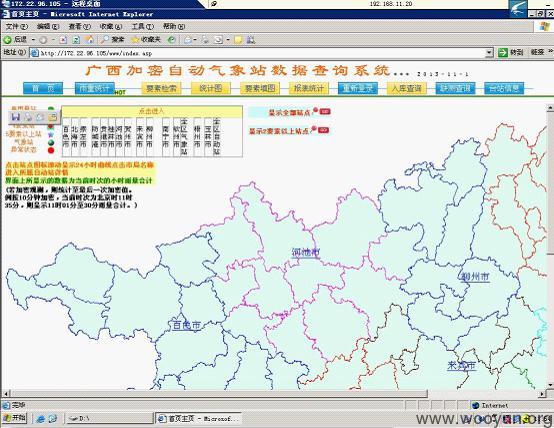Image resolution: width=554 pixels, height=428 pixels.
Task: Refresh the page with the Refresh icon
Action: tap(76, 40)
